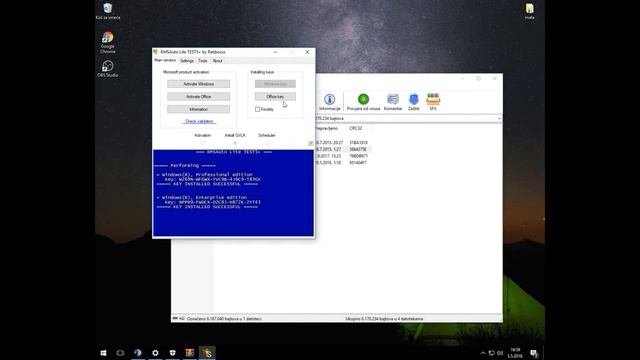Open Windows Defender shield in taskbar

coord(172,353)
